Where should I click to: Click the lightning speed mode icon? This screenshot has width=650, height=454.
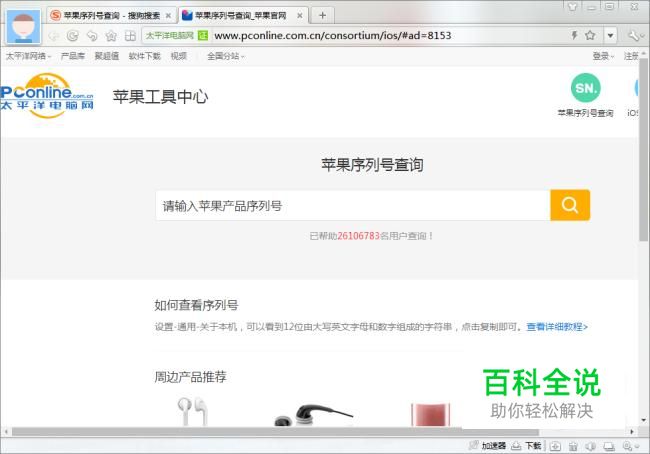[x=575, y=35]
